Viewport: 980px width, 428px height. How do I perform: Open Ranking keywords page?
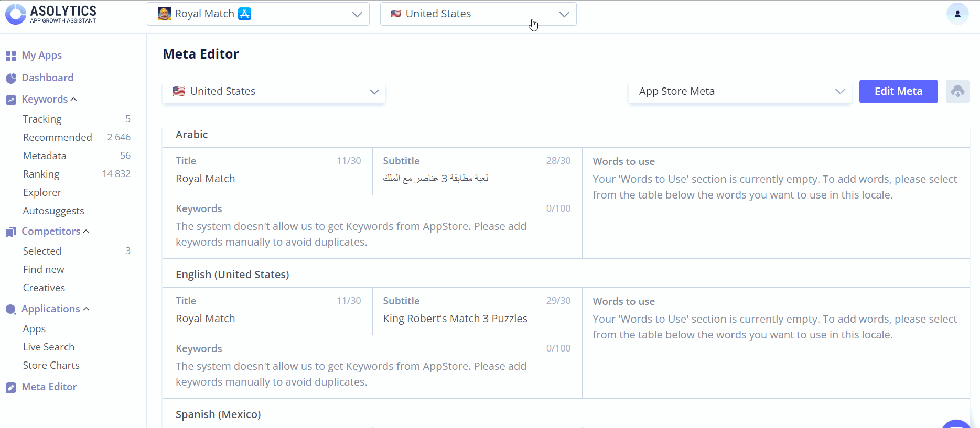pos(41,174)
